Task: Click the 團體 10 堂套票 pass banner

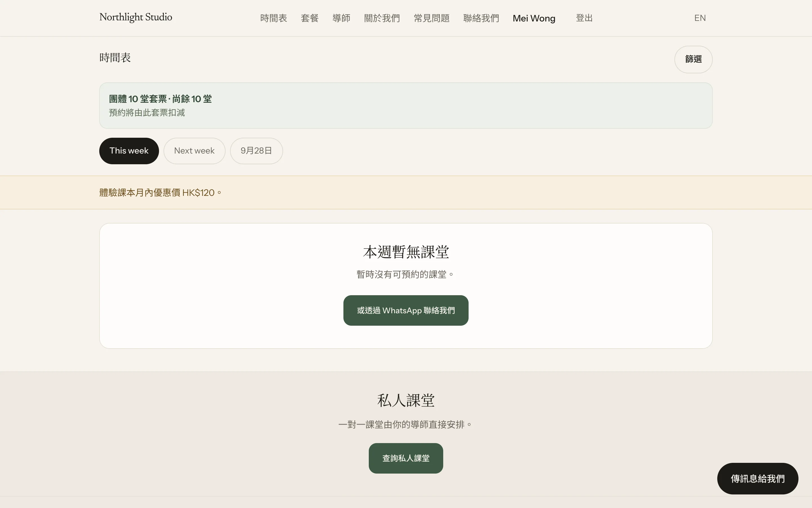Action: 406,106
